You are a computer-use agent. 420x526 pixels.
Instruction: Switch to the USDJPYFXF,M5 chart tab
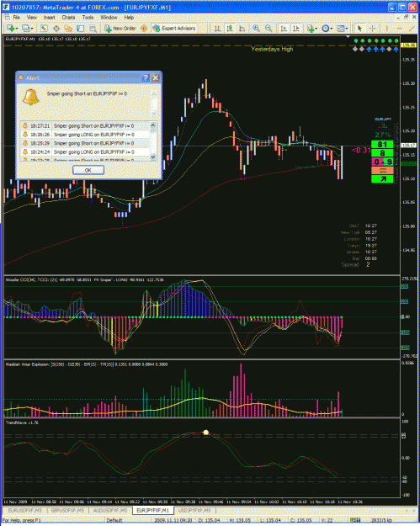195,510
